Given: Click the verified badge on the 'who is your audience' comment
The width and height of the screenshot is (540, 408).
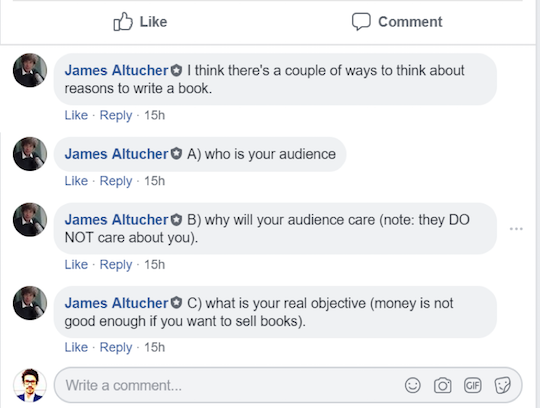Looking at the screenshot, I should 176,154.
